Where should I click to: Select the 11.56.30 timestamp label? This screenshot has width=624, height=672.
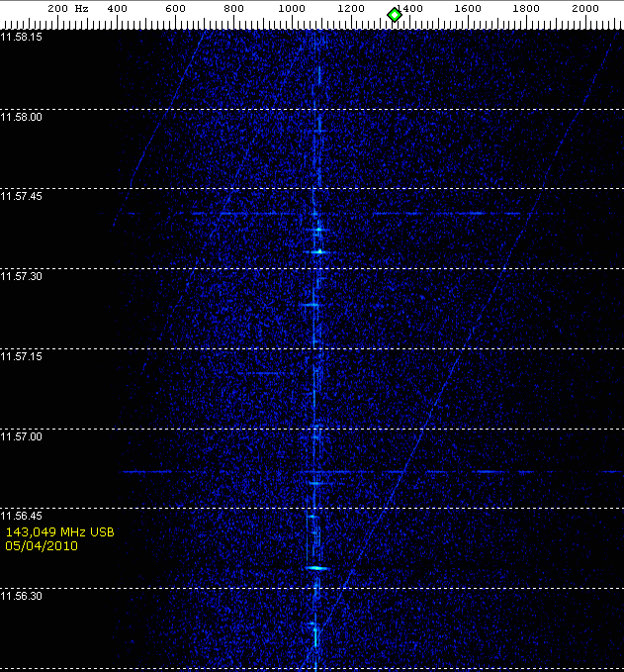coord(22,596)
